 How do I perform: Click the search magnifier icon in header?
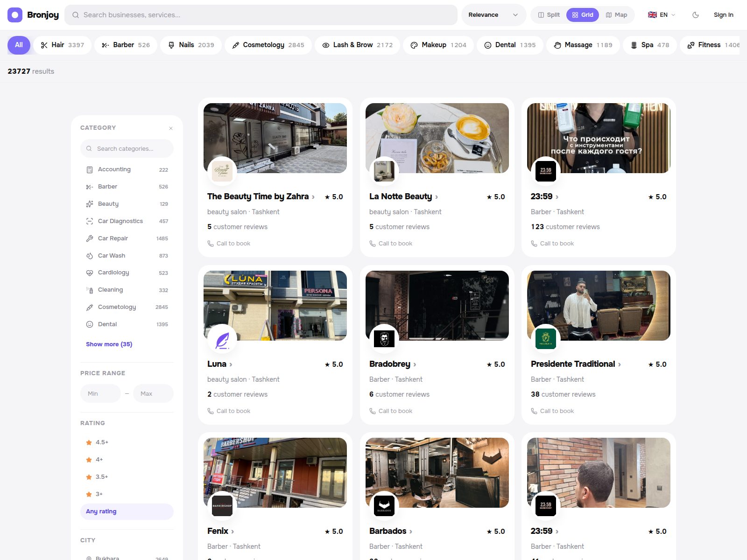tap(75, 15)
